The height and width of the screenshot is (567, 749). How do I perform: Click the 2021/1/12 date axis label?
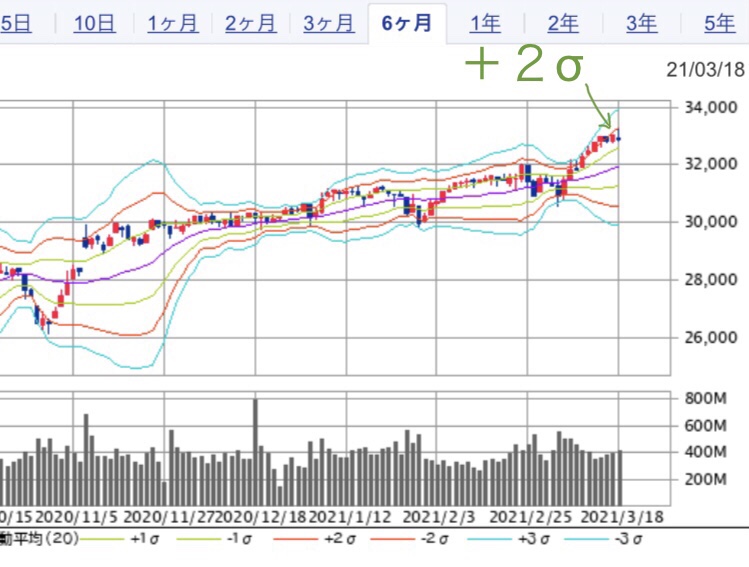[x=350, y=517]
